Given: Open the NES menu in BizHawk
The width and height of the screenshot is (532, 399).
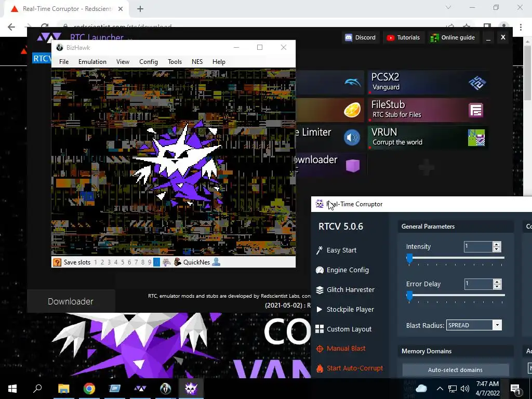Looking at the screenshot, I should coord(197,62).
